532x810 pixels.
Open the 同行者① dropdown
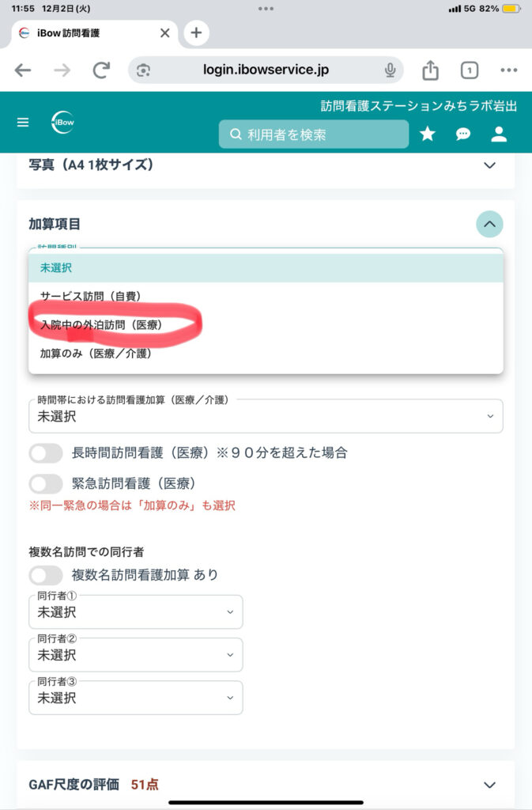pyautogui.click(x=136, y=612)
